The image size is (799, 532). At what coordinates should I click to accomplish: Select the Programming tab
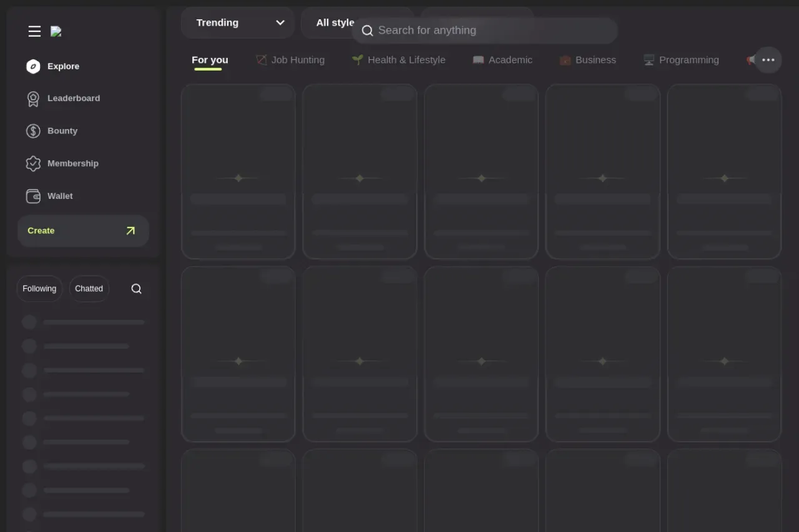pyautogui.click(x=681, y=60)
